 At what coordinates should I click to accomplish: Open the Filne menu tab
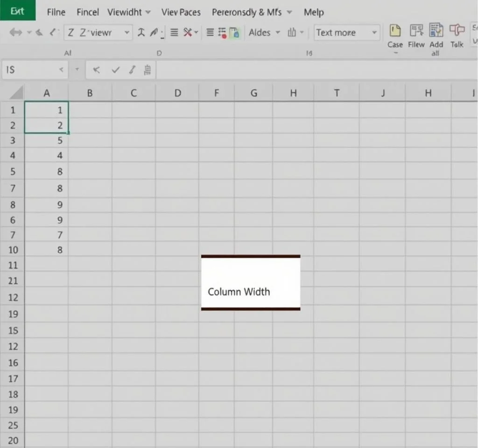pos(56,12)
